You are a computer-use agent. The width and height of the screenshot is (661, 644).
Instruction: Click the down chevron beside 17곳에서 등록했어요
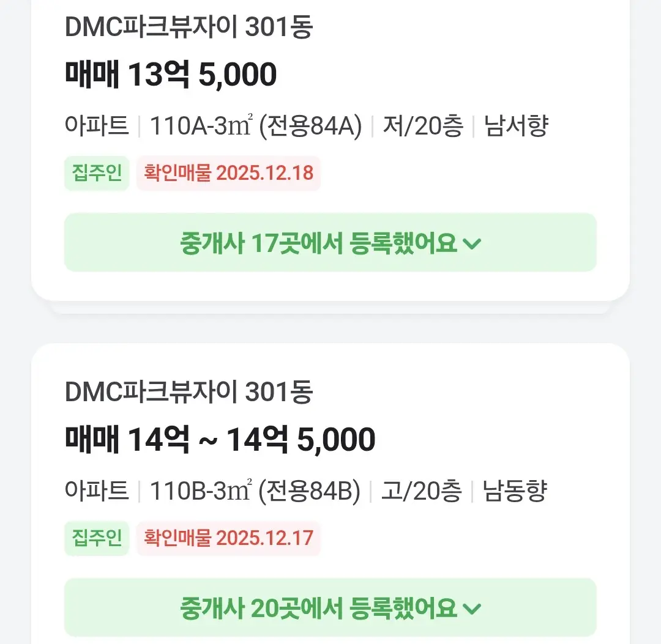(x=472, y=244)
